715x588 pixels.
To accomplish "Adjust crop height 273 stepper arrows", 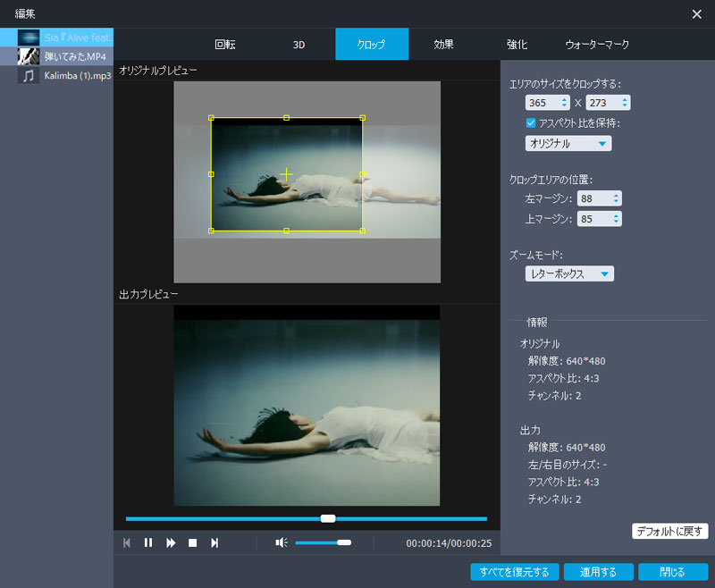I will tap(625, 103).
